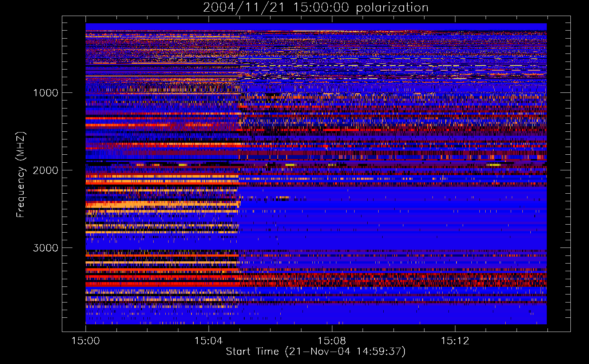Select the 3000 frequency axis label

pos(46,248)
